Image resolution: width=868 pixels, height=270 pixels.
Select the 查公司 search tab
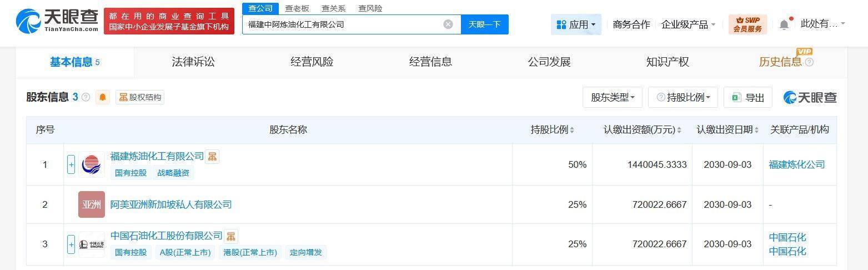(x=260, y=8)
